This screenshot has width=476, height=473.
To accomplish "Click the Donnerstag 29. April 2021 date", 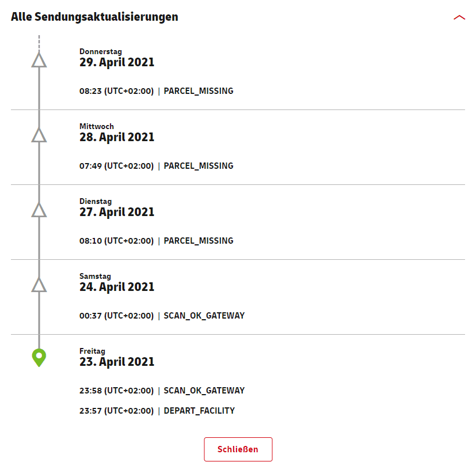I will (117, 62).
